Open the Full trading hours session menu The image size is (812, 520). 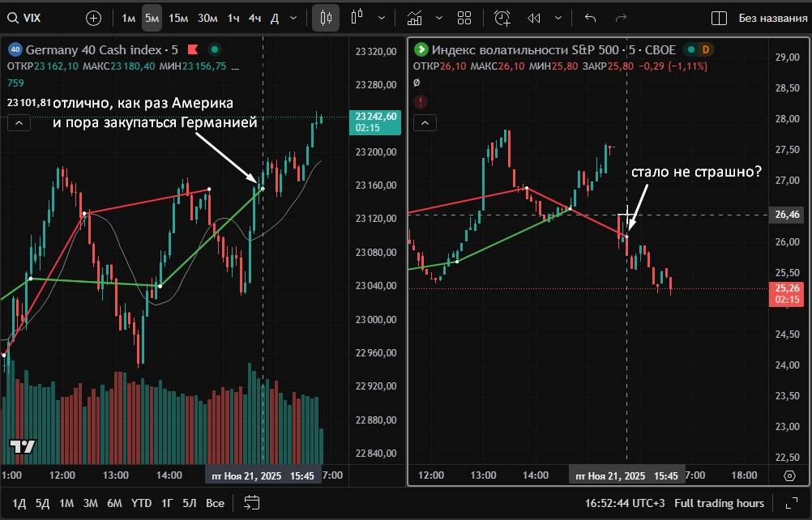[x=719, y=503]
